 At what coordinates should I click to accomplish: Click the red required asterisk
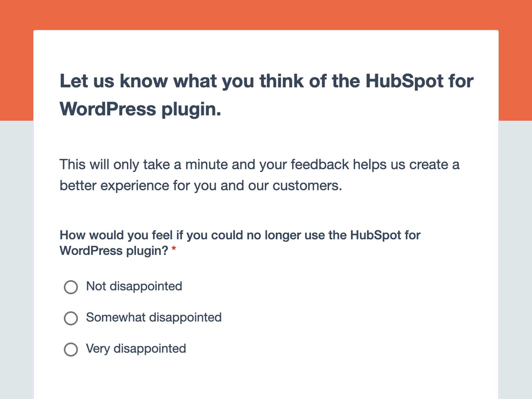(174, 249)
